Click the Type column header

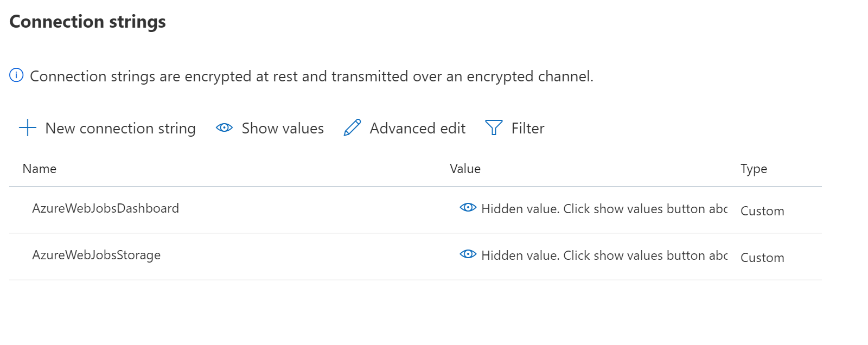(x=754, y=169)
